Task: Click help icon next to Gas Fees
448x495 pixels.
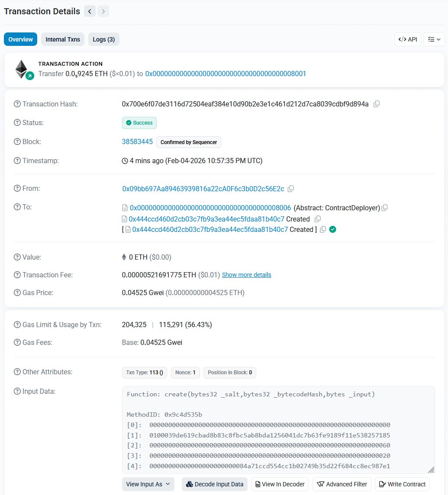Action: click(17, 342)
